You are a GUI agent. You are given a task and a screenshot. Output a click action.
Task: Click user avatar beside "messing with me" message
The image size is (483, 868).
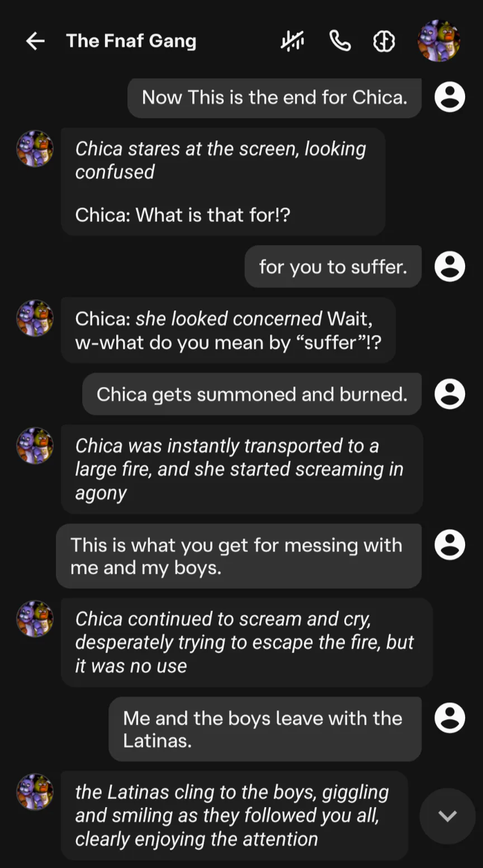coord(450,545)
